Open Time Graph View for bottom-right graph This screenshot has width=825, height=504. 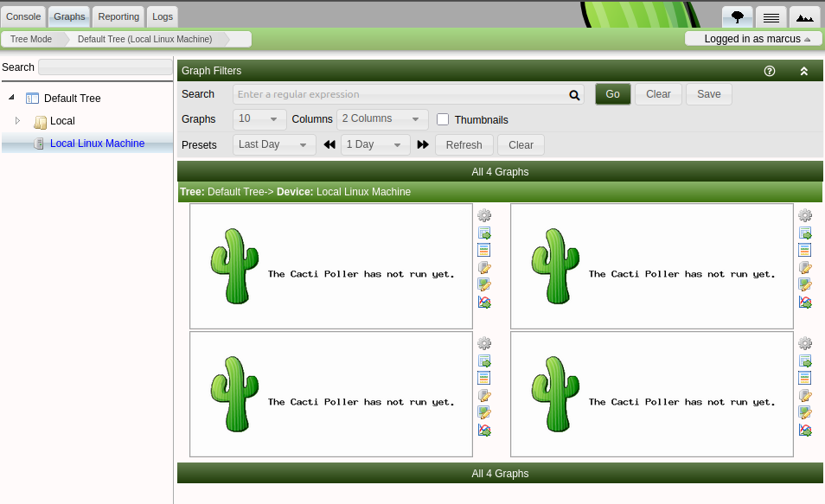tap(805, 378)
